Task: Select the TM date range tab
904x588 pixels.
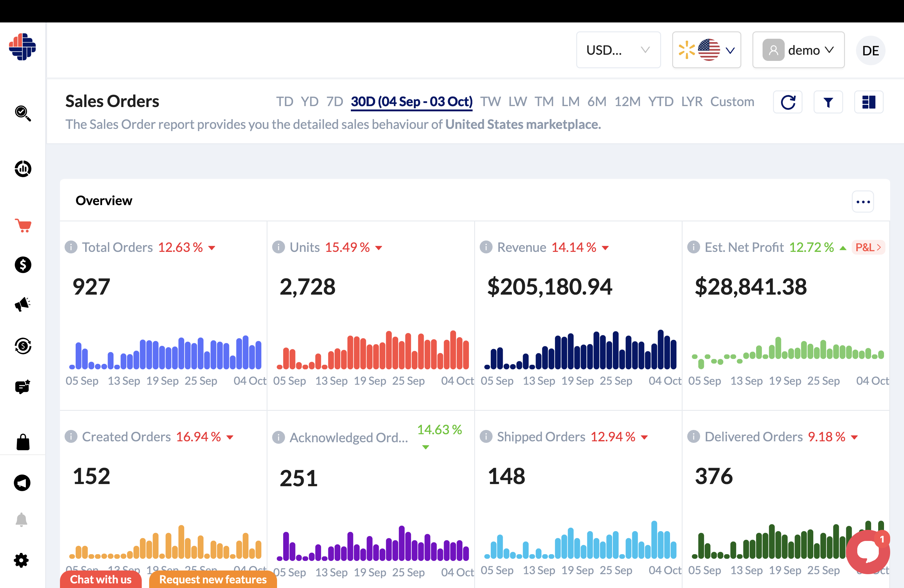Action: pyautogui.click(x=544, y=102)
